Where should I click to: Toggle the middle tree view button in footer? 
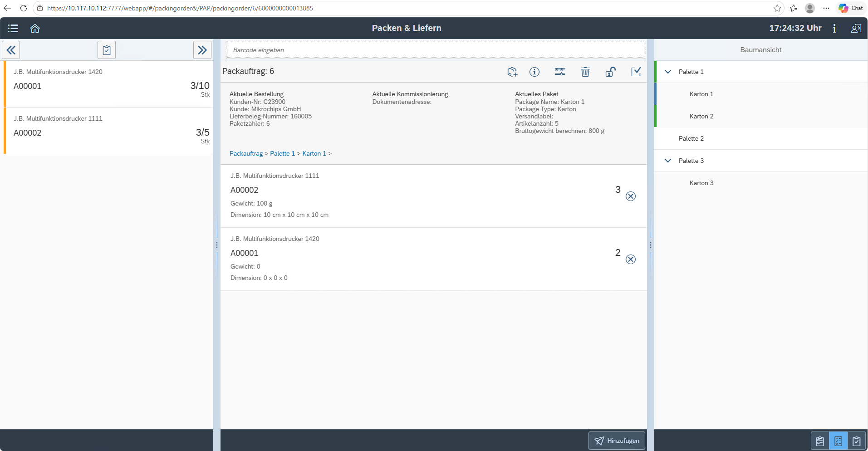click(x=838, y=441)
